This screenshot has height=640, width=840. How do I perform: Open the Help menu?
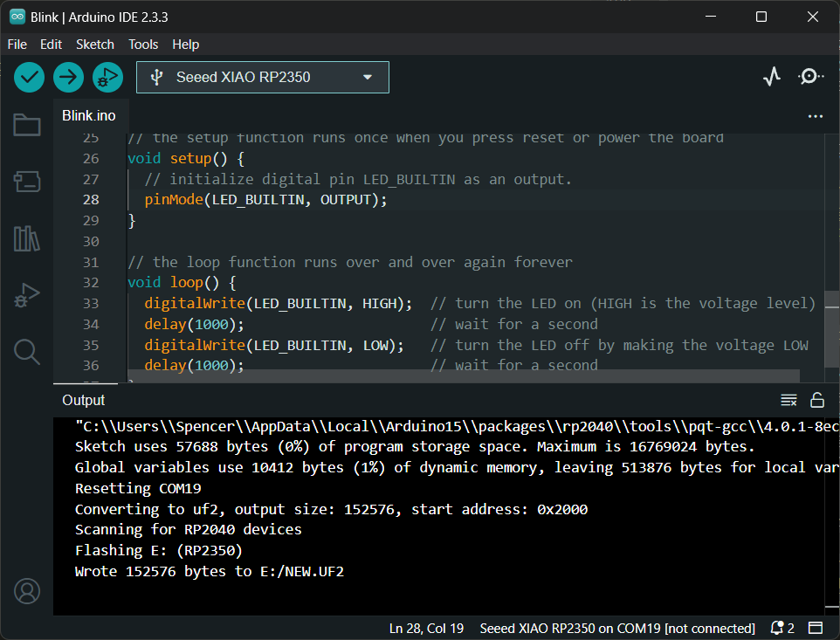pyautogui.click(x=185, y=45)
